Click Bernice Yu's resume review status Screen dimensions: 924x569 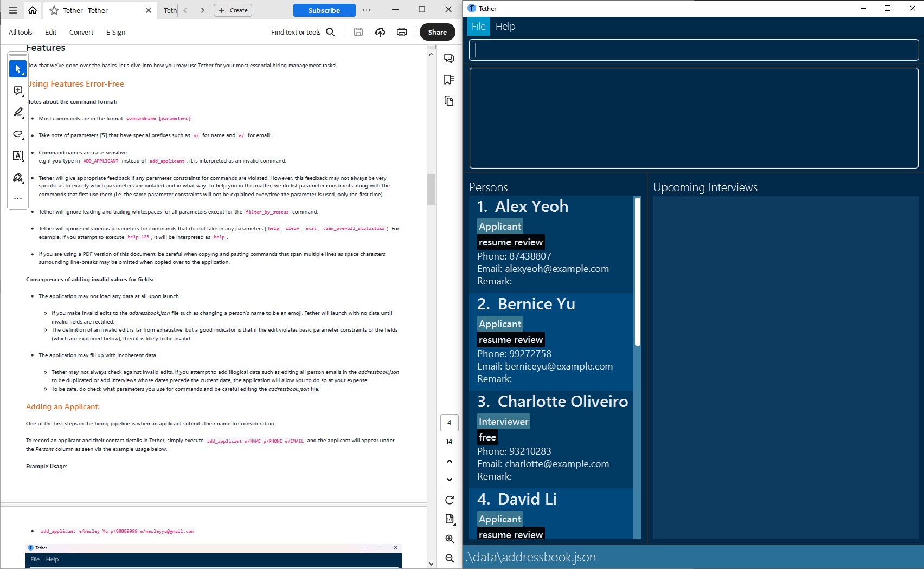click(x=511, y=340)
